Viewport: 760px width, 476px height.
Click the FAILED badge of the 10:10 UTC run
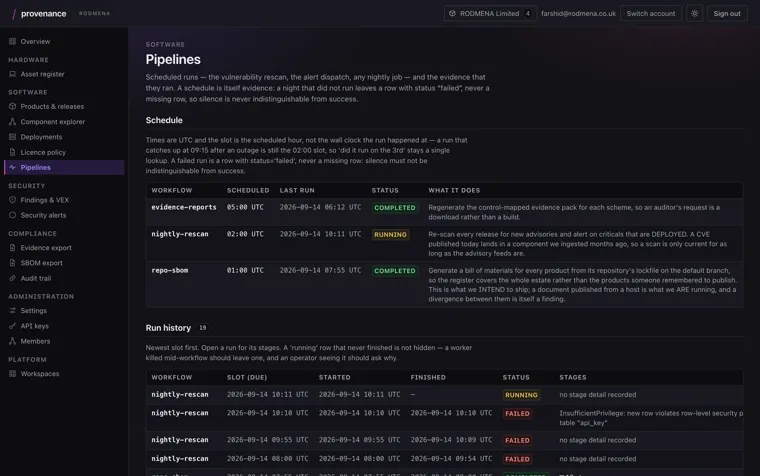tap(517, 413)
